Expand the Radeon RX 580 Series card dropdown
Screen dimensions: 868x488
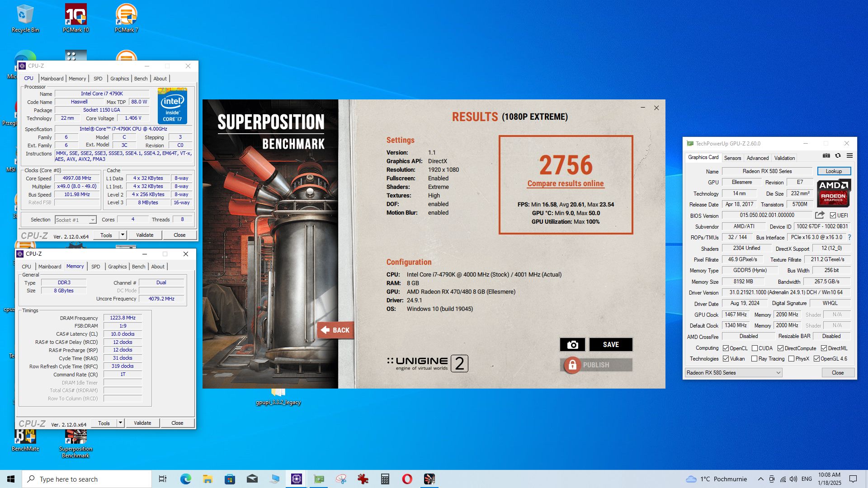pos(733,373)
